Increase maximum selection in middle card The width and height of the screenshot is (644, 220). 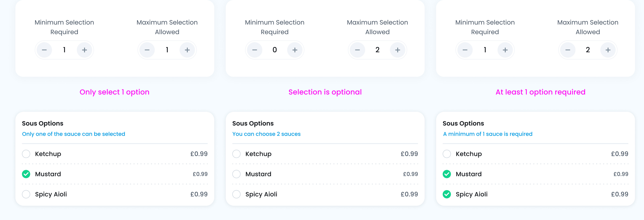click(x=398, y=50)
